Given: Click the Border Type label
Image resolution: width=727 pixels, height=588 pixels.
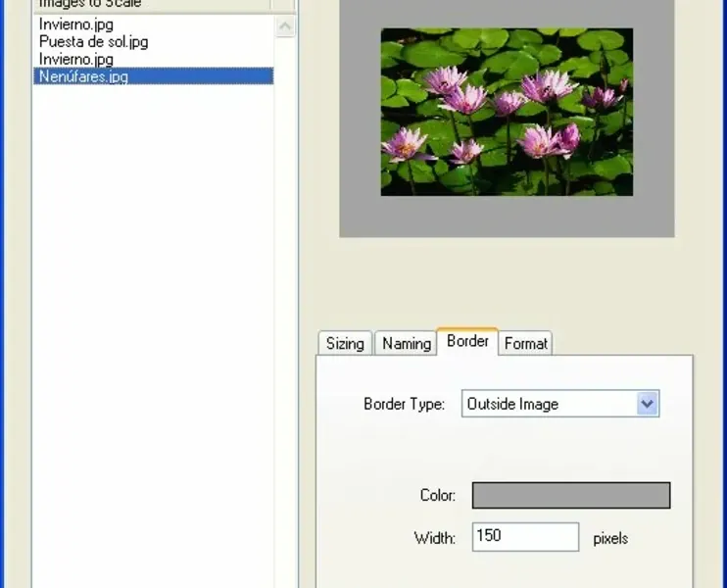Looking at the screenshot, I should pos(404,404).
